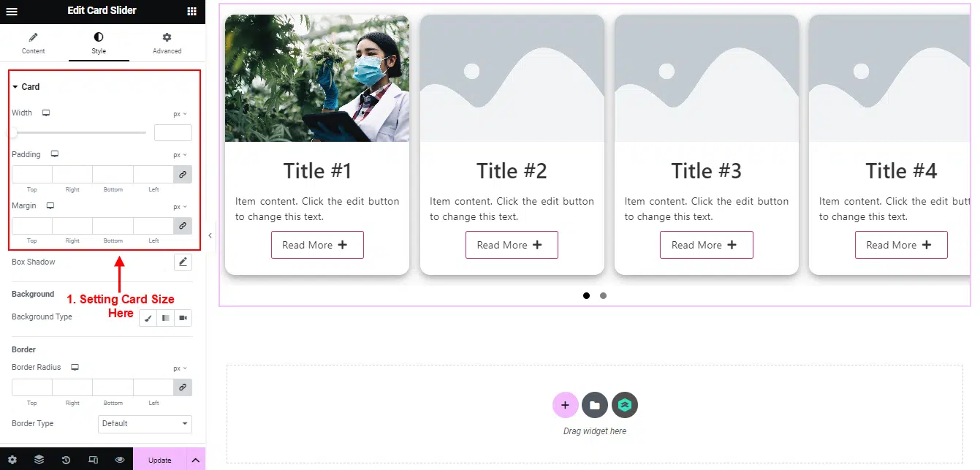Open the widgets grid icon
The image size is (980, 470).
191,11
